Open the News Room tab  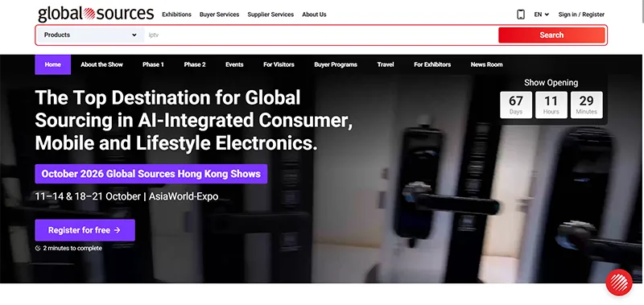[x=486, y=64]
